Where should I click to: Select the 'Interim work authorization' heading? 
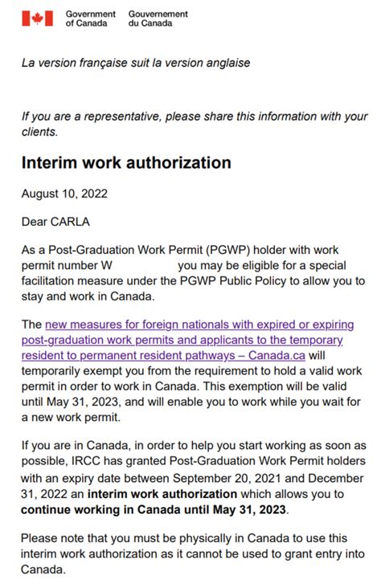pyautogui.click(x=126, y=163)
